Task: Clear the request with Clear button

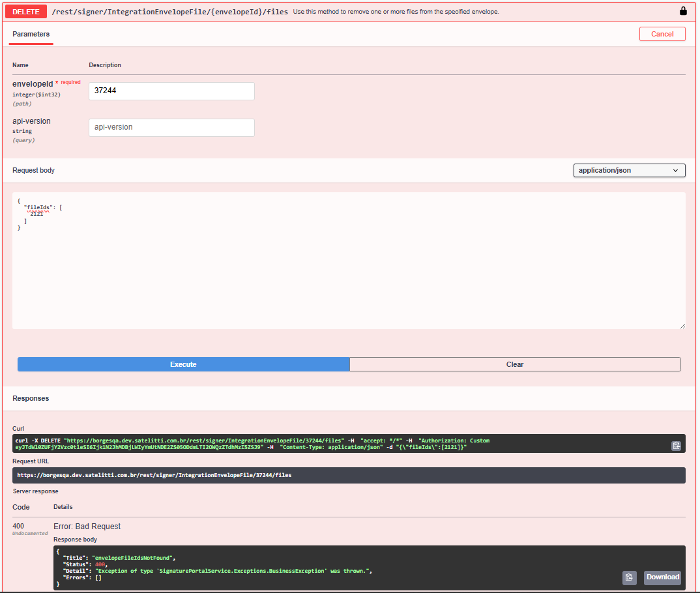Action: [x=515, y=364]
